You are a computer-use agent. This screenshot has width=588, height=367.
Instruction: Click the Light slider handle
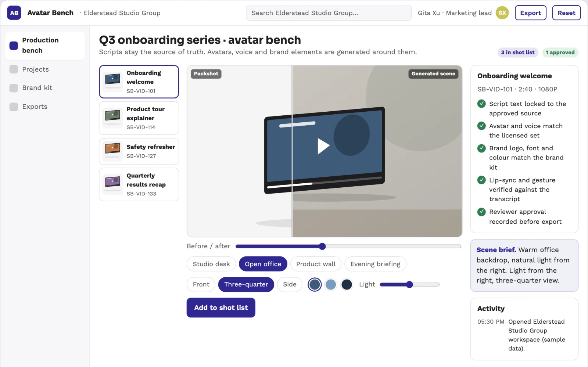(x=410, y=285)
